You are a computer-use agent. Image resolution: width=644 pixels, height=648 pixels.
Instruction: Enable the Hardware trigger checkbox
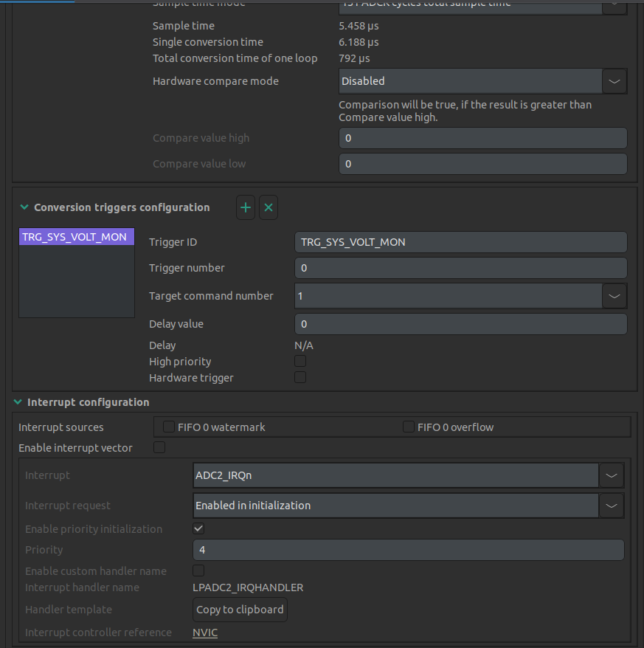[300, 378]
